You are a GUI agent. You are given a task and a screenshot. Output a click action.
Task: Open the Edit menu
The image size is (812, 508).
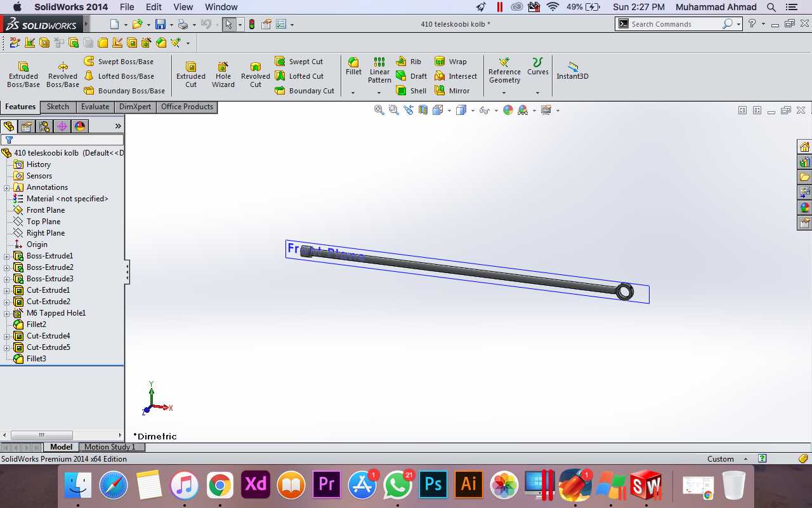[x=154, y=7]
